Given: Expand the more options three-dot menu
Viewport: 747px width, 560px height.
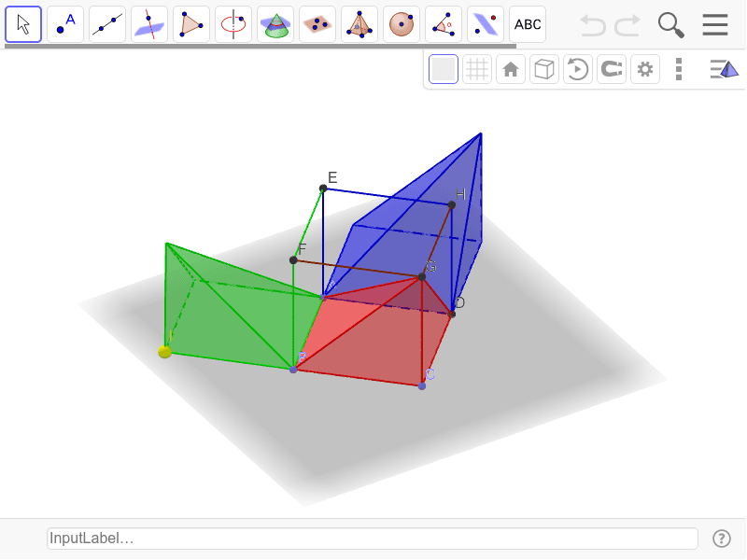Looking at the screenshot, I should point(679,68).
